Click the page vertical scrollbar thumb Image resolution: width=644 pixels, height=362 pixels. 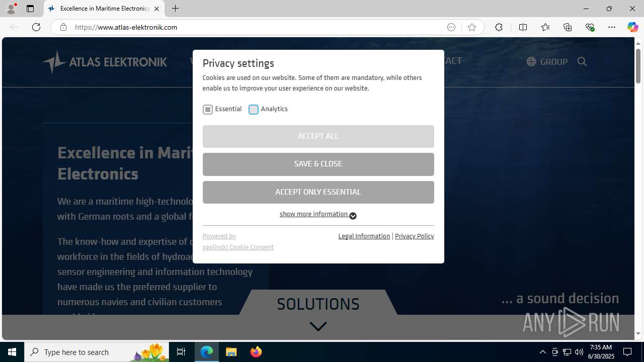click(x=638, y=66)
